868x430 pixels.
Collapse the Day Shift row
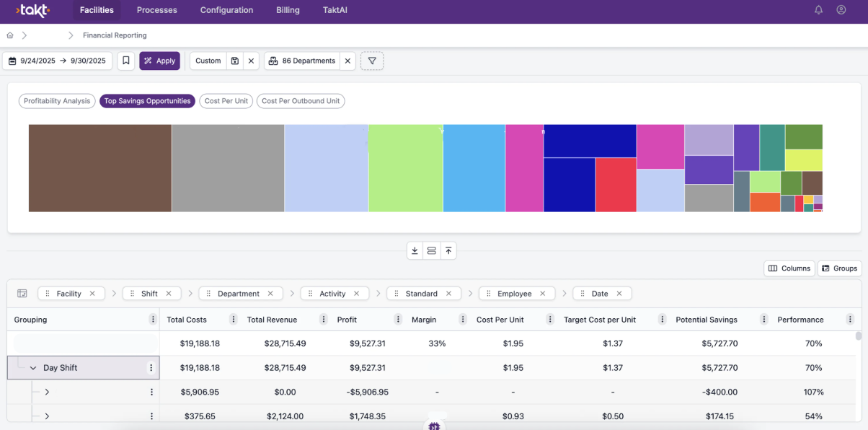32,367
